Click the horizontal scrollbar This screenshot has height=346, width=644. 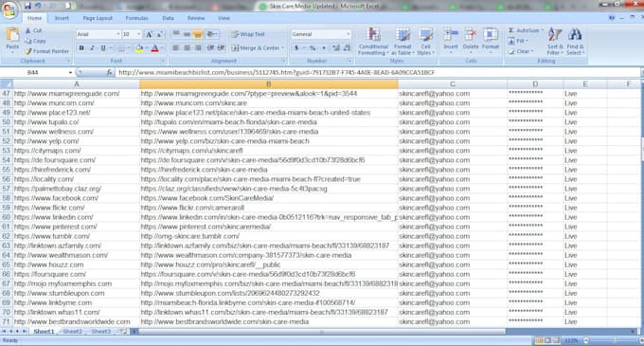pos(322,331)
